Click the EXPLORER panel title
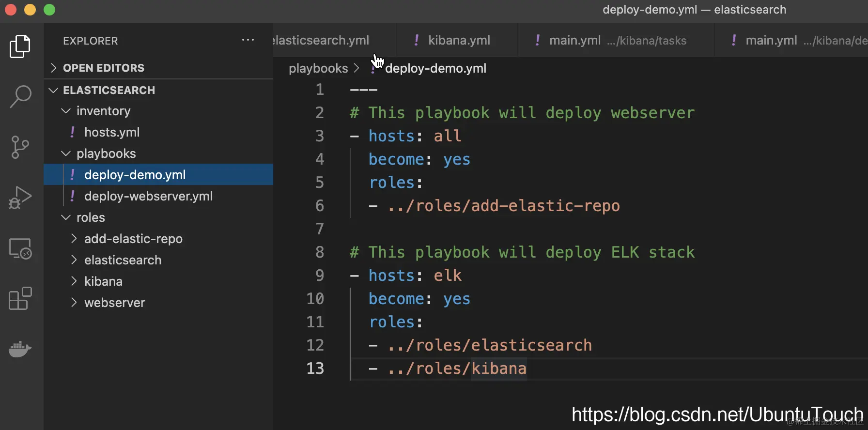 (90, 41)
